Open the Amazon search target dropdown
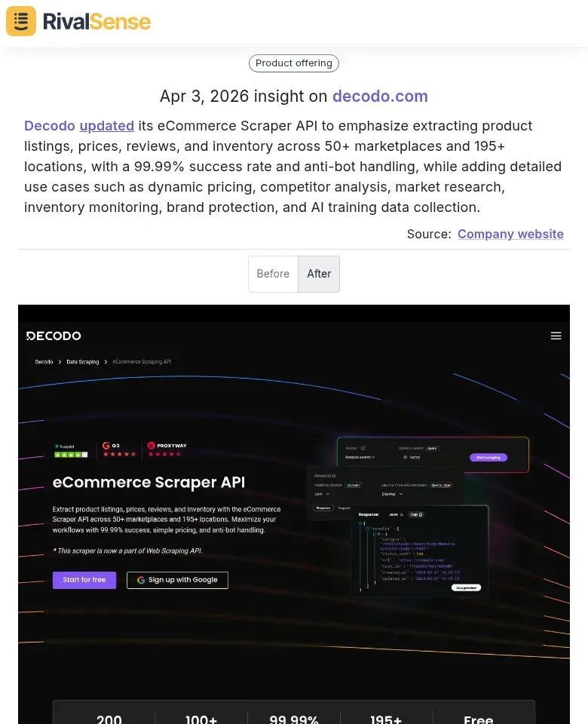The height and width of the screenshot is (724, 588). (359, 457)
